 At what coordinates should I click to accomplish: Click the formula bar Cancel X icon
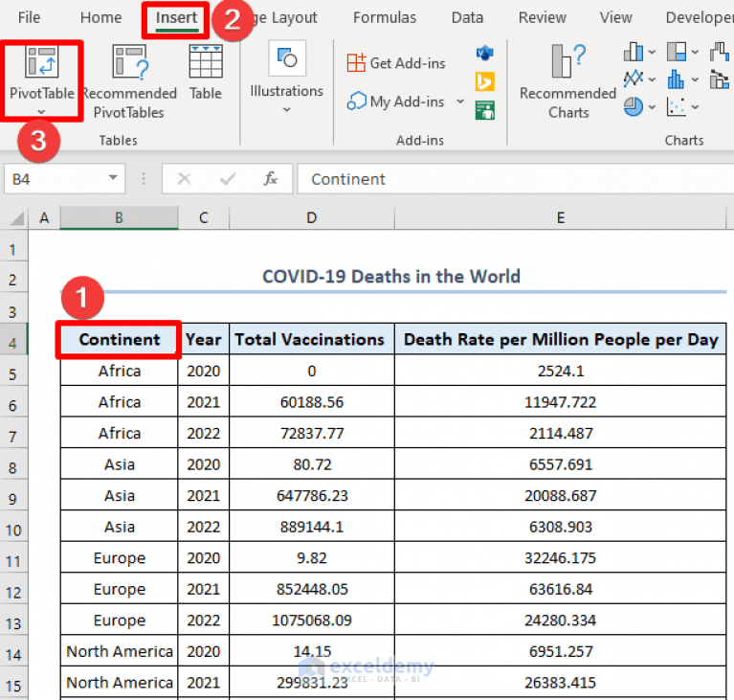184,178
